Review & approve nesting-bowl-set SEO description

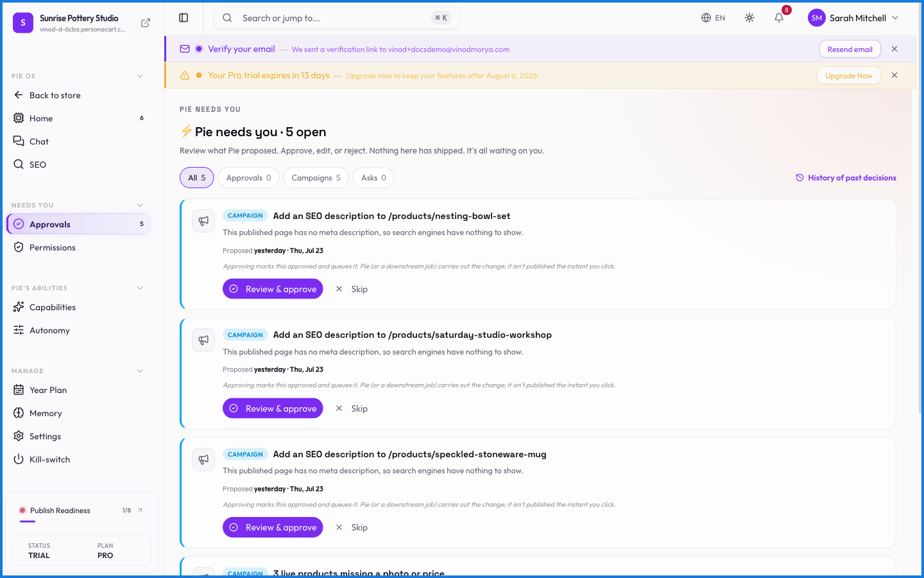pyautogui.click(x=273, y=289)
